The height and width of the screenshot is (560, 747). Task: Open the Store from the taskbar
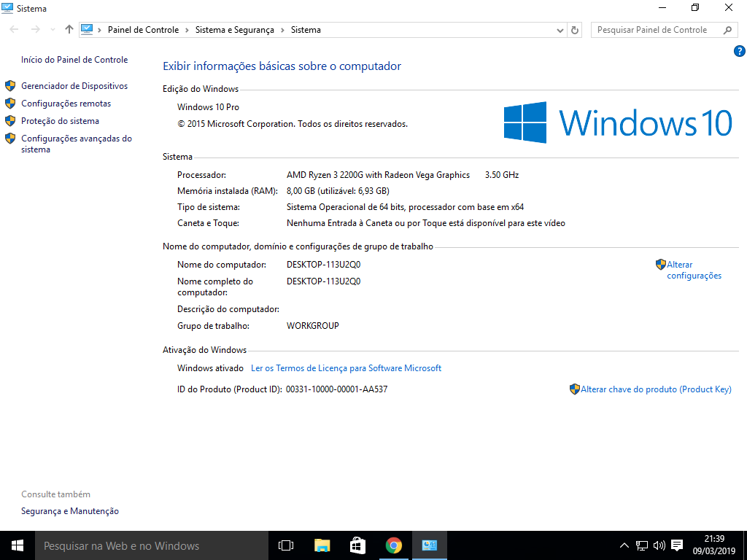(x=357, y=545)
